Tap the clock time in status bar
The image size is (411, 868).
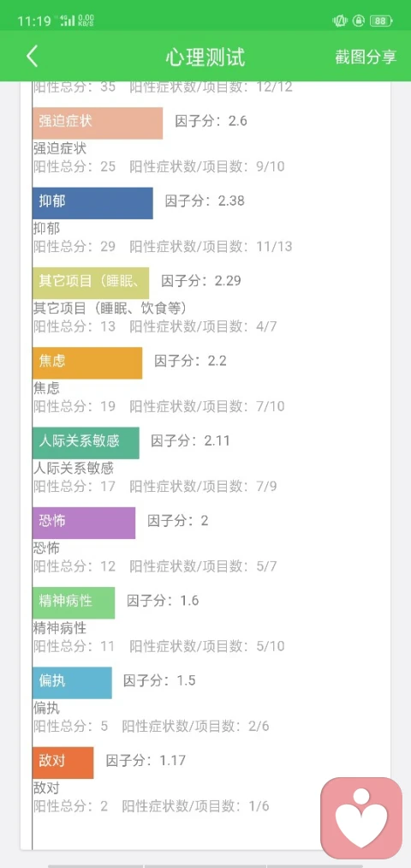(34, 21)
